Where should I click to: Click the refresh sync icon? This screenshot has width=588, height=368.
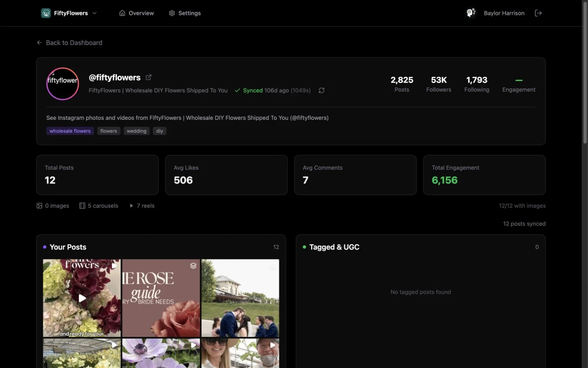click(321, 90)
